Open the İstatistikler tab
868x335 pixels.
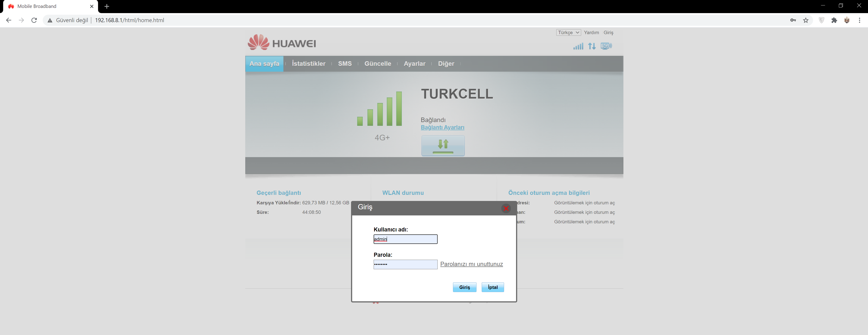[308, 64]
